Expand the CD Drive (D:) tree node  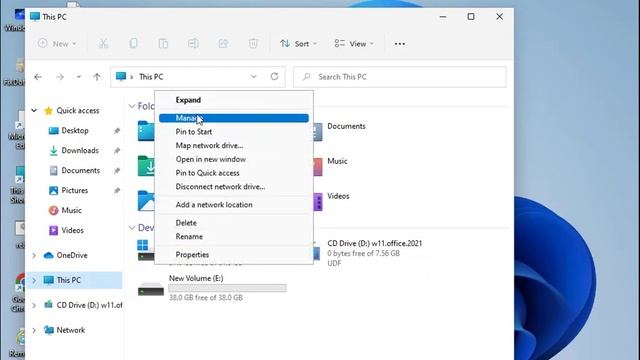click(x=34, y=305)
